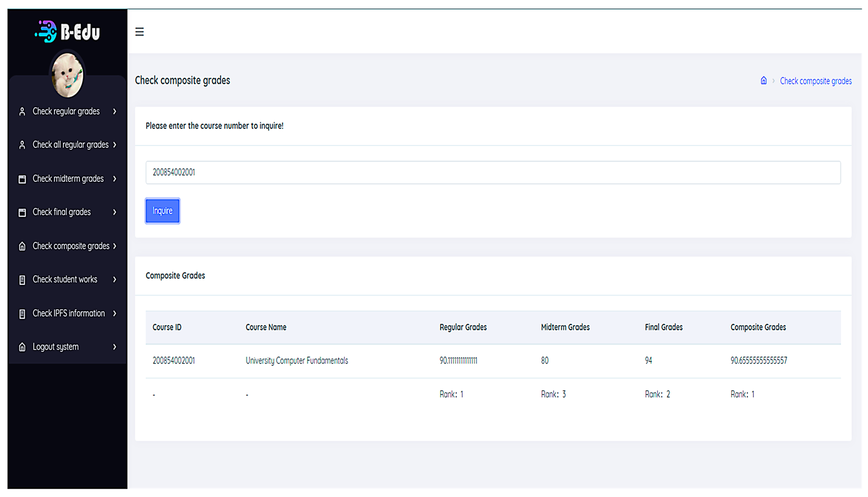
Task: Click the B-Edu logo
Action: click(68, 32)
